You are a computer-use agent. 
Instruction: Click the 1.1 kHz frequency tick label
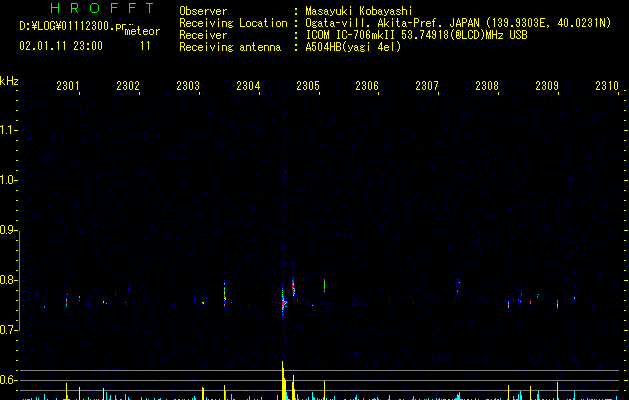pyautogui.click(x=8, y=130)
